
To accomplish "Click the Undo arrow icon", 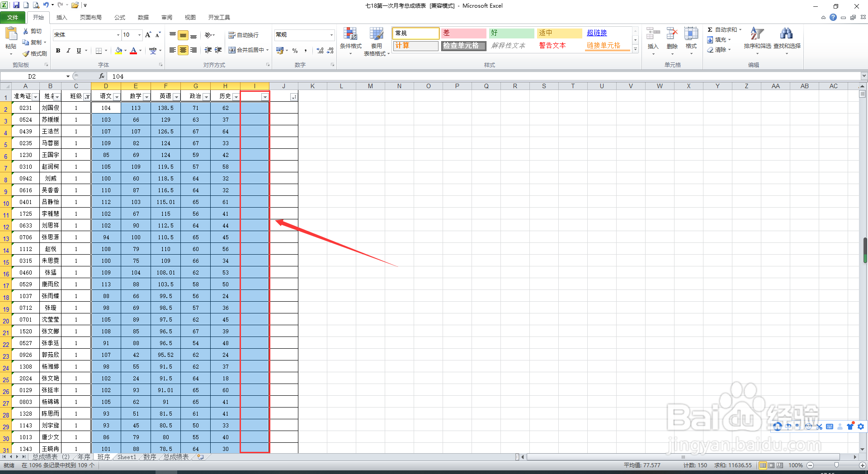I will 46,5.
